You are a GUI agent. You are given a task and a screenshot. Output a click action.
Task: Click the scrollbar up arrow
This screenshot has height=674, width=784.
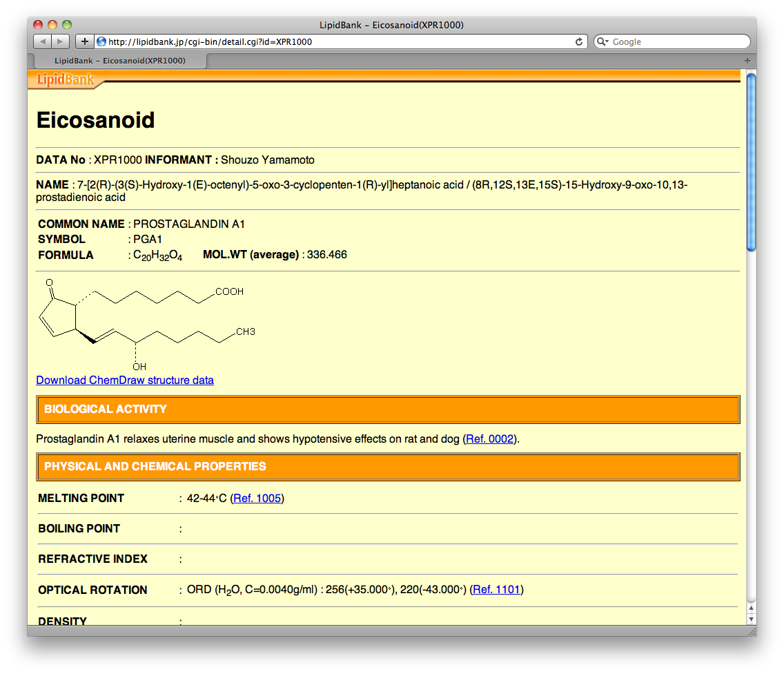click(x=751, y=608)
